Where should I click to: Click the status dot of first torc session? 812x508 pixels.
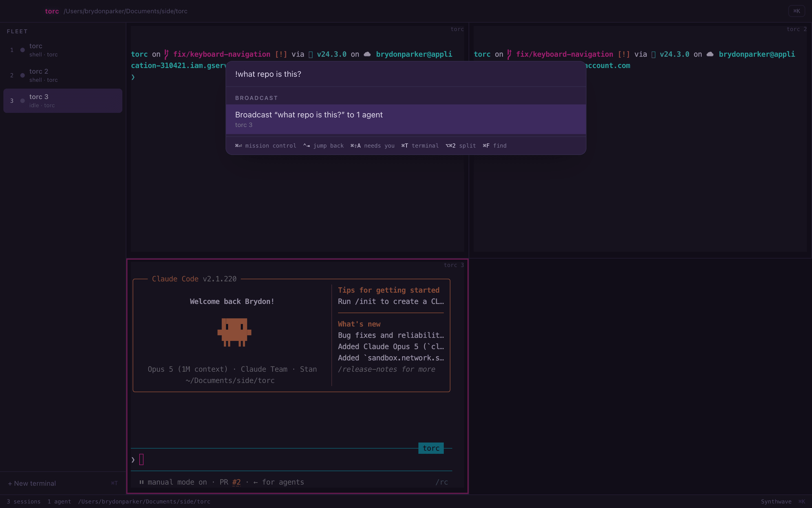point(23,50)
